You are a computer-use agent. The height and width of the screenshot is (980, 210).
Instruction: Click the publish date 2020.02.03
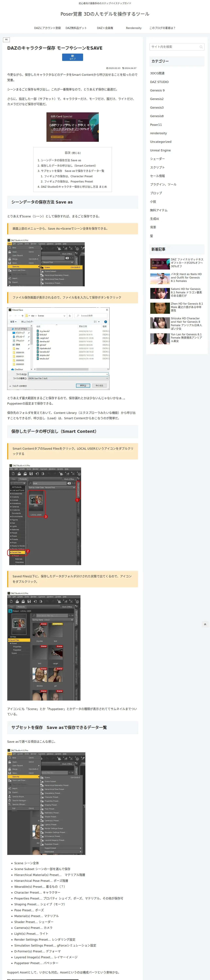pos(113,68)
